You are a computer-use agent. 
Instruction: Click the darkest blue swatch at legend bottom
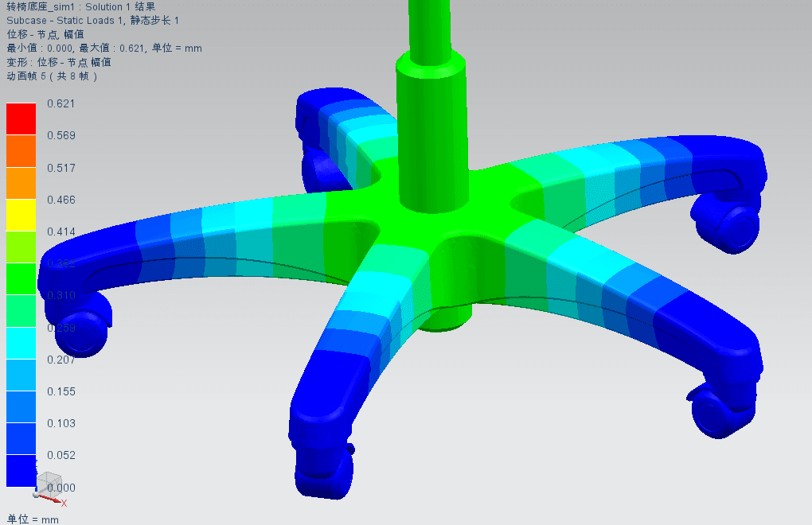21,469
